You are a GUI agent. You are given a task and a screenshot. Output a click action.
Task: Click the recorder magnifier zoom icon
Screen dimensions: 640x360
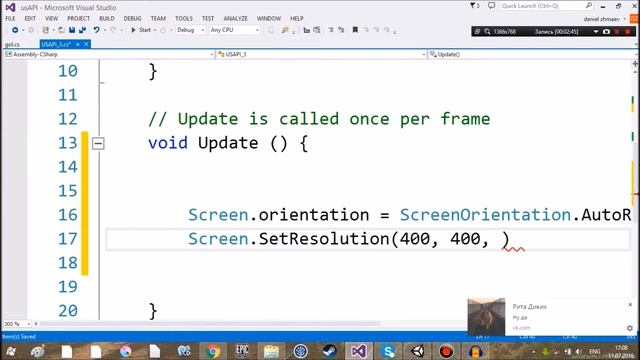[x=487, y=31]
